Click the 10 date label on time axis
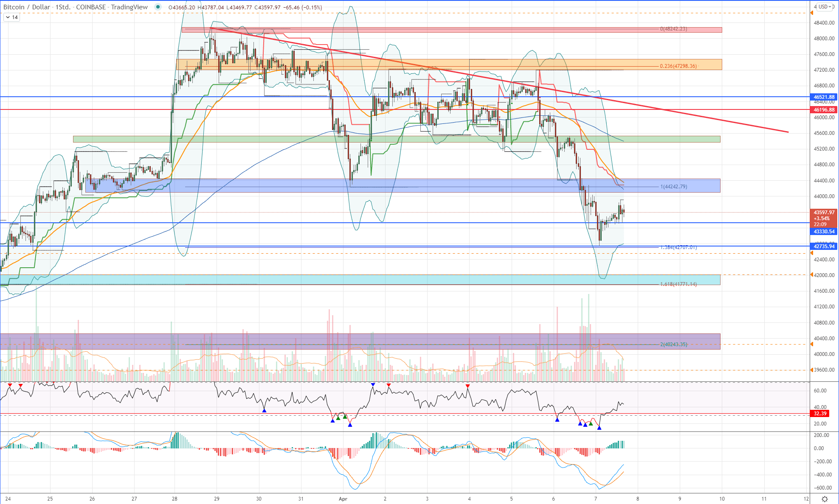This screenshot has width=839, height=504. [x=722, y=499]
